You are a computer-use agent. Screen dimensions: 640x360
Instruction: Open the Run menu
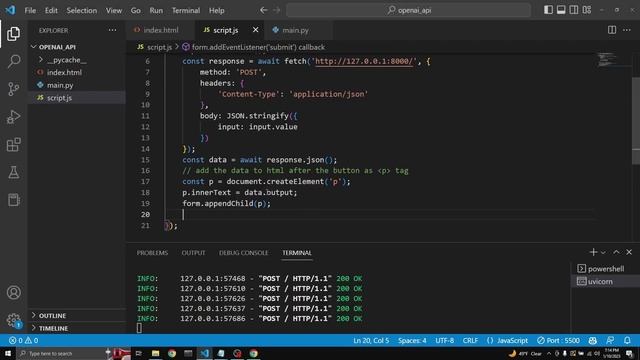[156, 10]
